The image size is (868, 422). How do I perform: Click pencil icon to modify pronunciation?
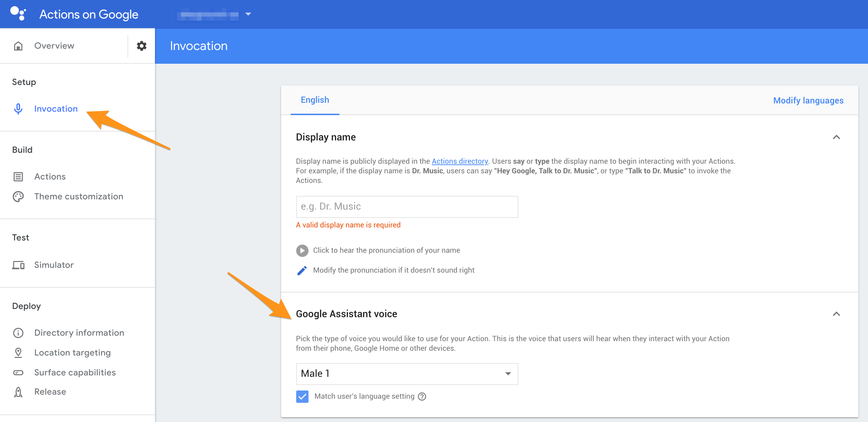click(x=302, y=270)
